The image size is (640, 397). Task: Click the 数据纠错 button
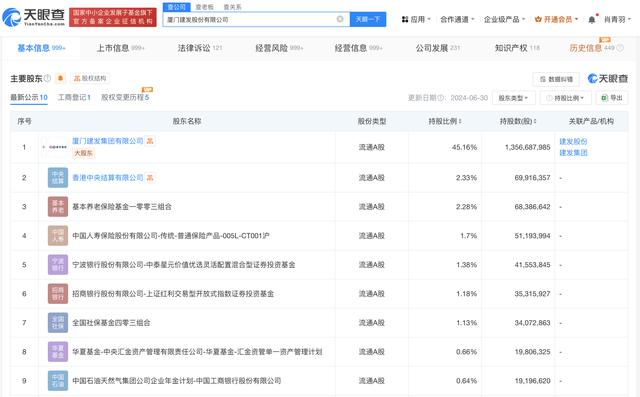pyautogui.click(x=556, y=79)
